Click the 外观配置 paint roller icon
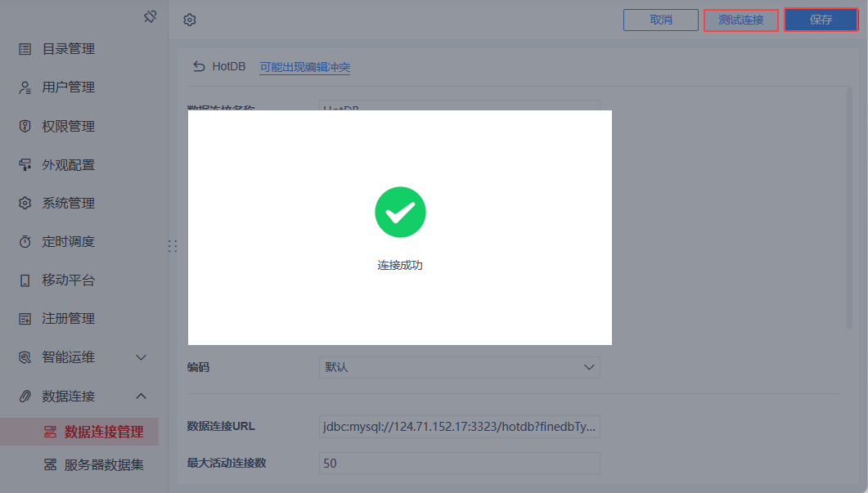The height and width of the screenshot is (493, 868). [x=25, y=165]
